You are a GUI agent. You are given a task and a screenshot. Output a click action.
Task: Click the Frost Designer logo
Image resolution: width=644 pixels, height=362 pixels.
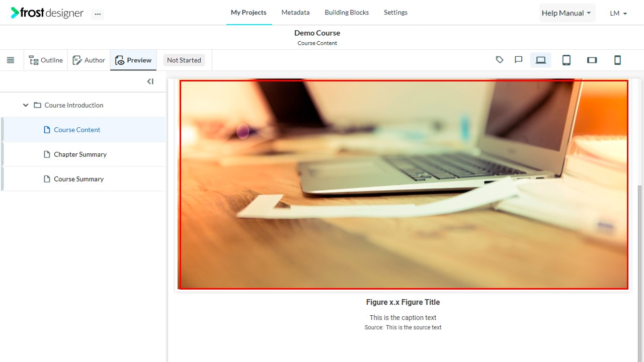click(47, 13)
